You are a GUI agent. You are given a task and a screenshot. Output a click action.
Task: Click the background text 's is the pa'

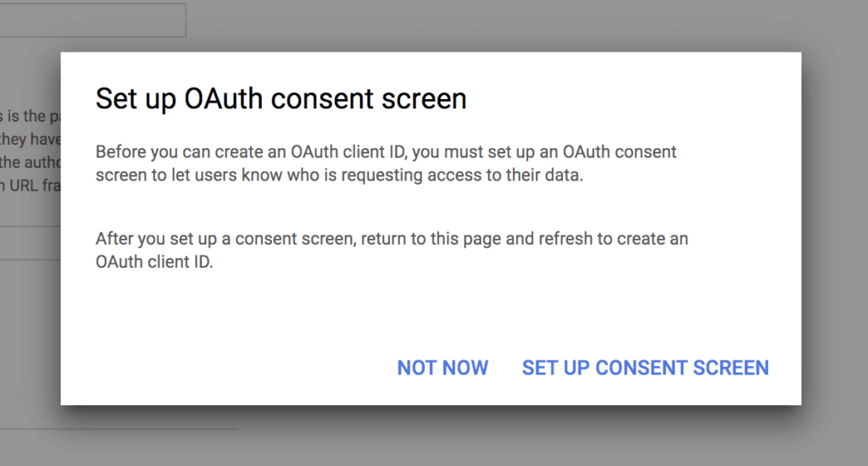click(30, 116)
